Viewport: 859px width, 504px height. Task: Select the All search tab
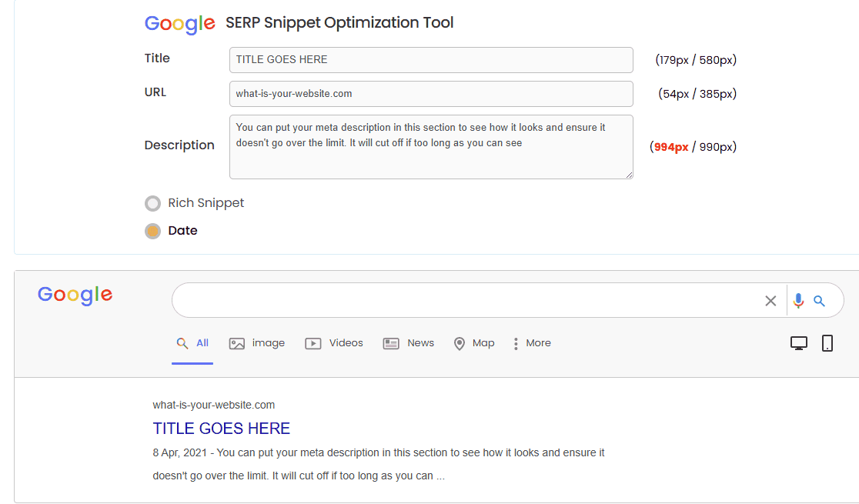click(x=193, y=343)
